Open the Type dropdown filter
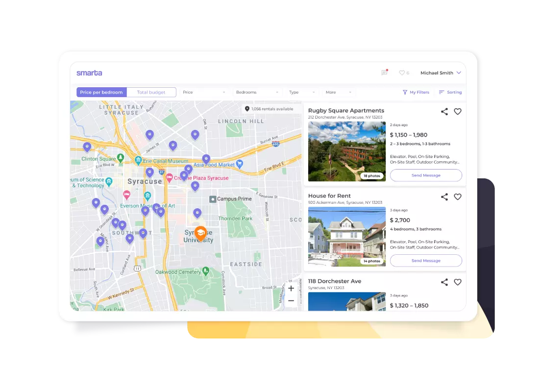Image resolution: width=539 pixels, height=392 pixels. pyautogui.click(x=303, y=92)
